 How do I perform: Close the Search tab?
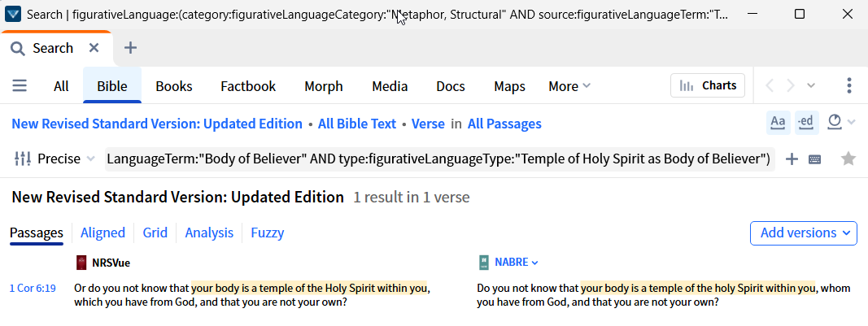pyautogui.click(x=94, y=48)
